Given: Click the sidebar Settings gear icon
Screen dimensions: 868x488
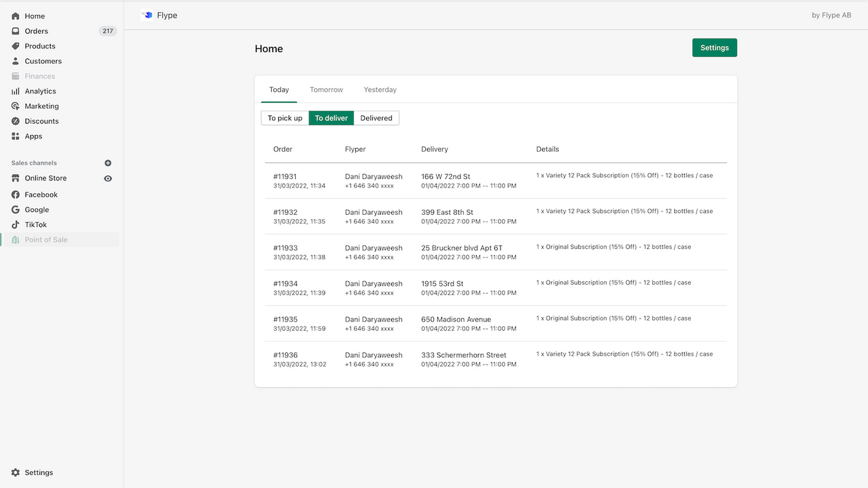Looking at the screenshot, I should tap(16, 472).
